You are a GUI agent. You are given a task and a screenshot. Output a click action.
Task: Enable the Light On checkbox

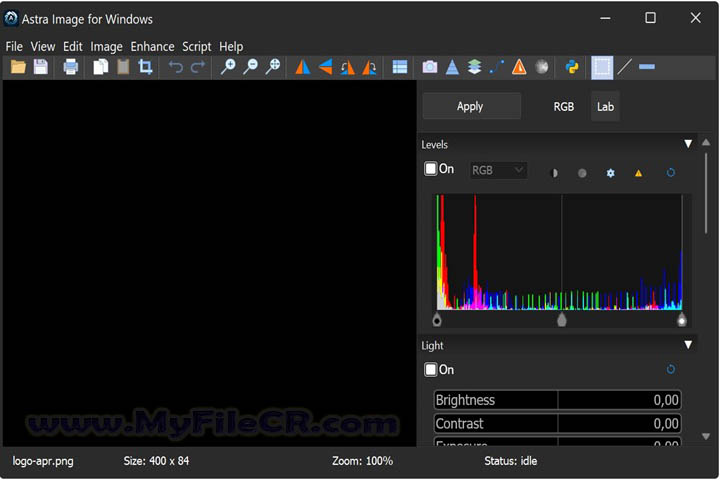coord(430,370)
